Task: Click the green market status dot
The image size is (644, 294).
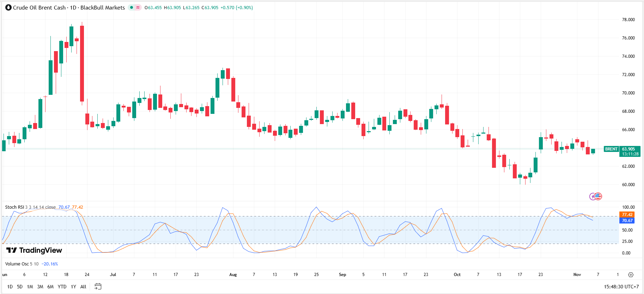Action: (132, 7)
